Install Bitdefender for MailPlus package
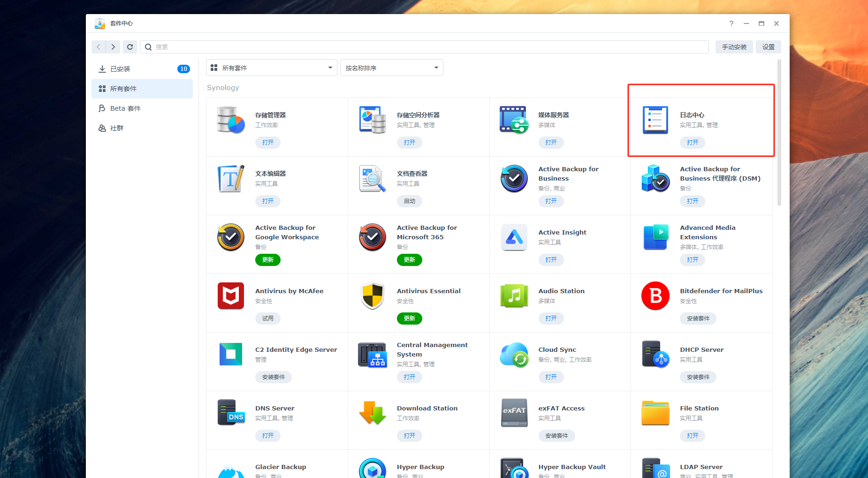The height and width of the screenshot is (478, 868). (698, 319)
